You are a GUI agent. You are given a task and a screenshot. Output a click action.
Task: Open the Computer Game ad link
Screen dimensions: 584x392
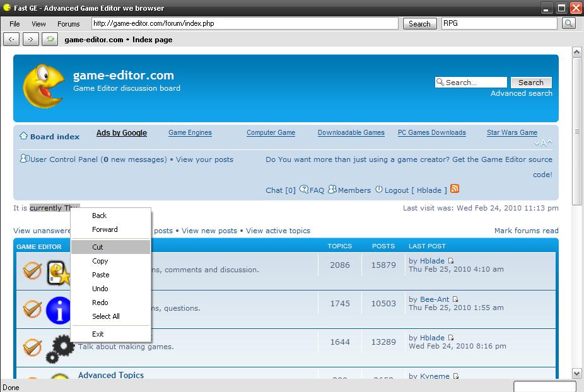coord(271,132)
